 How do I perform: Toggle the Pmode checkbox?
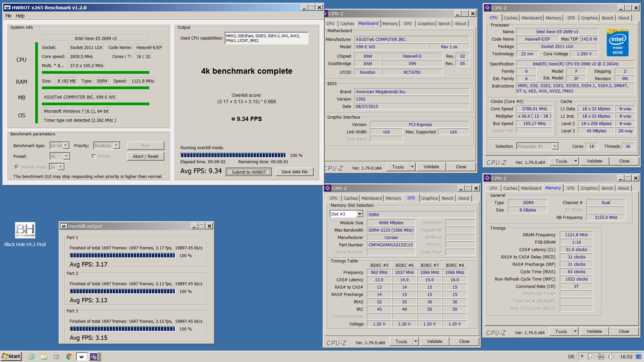click(94, 156)
